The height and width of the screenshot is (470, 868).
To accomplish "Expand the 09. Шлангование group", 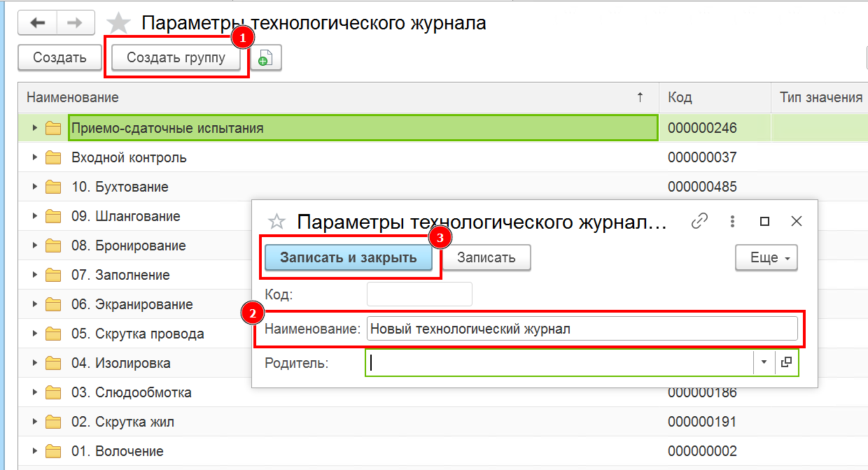I will click(x=34, y=216).
